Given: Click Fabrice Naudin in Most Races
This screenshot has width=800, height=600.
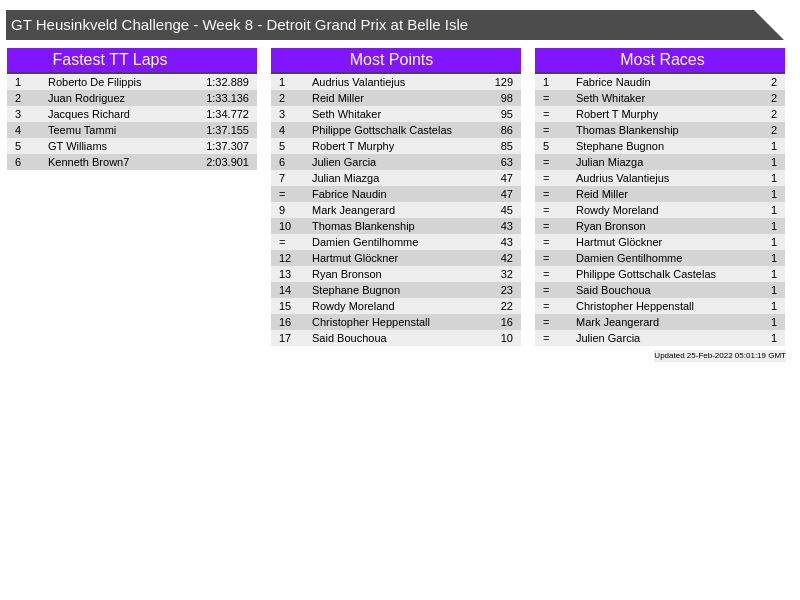Looking at the screenshot, I should [612, 82].
